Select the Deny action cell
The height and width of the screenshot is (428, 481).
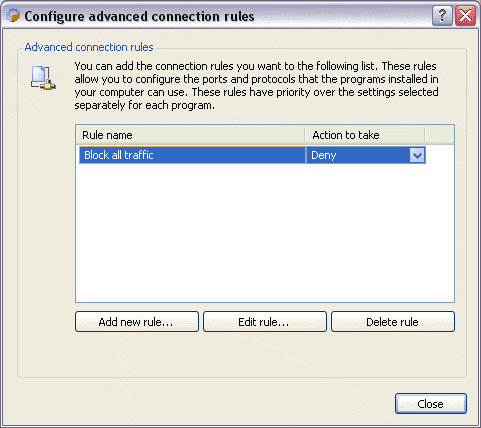[x=365, y=155]
